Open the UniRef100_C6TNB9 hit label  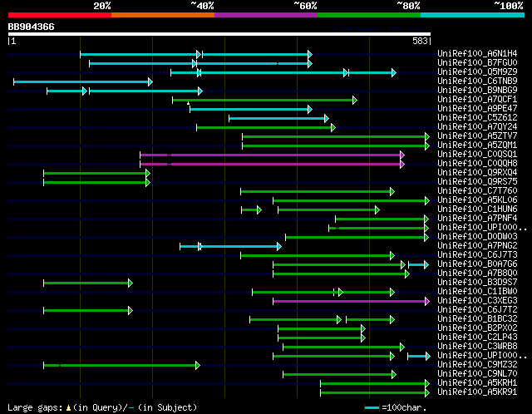tap(477, 81)
